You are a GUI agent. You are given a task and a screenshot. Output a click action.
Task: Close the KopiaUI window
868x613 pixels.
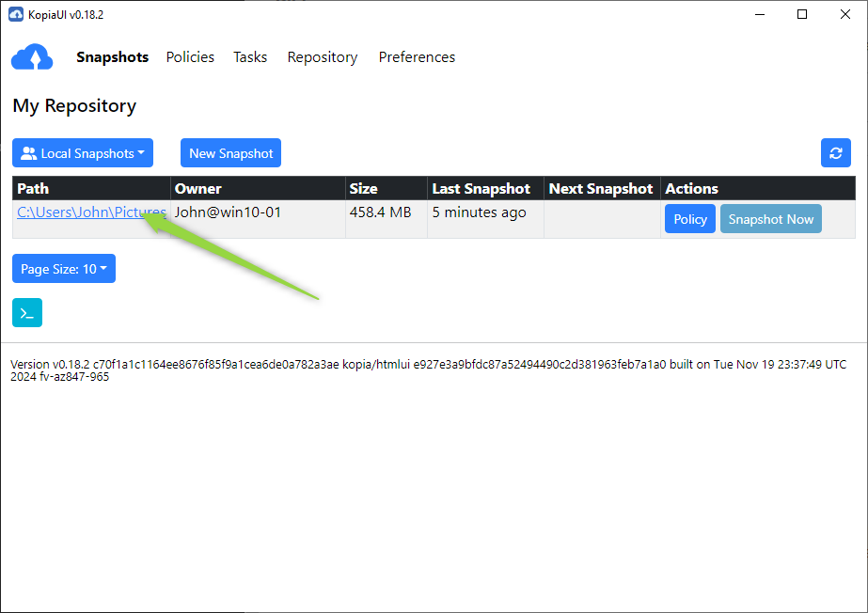844,14
